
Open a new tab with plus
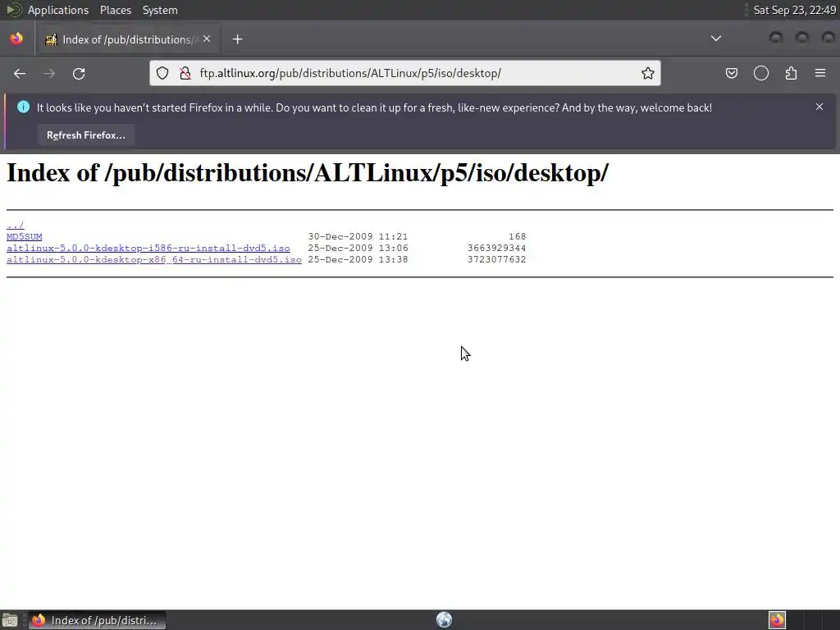[237, 39]
